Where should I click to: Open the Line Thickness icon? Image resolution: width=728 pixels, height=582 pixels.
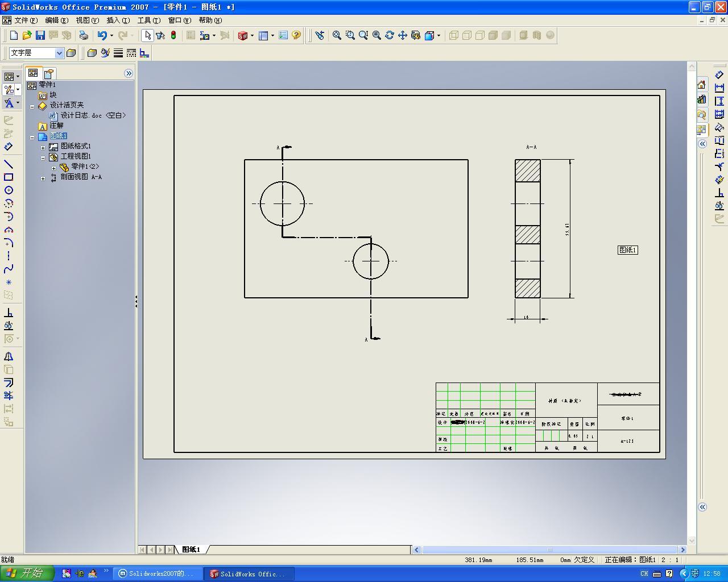[118, 53]
